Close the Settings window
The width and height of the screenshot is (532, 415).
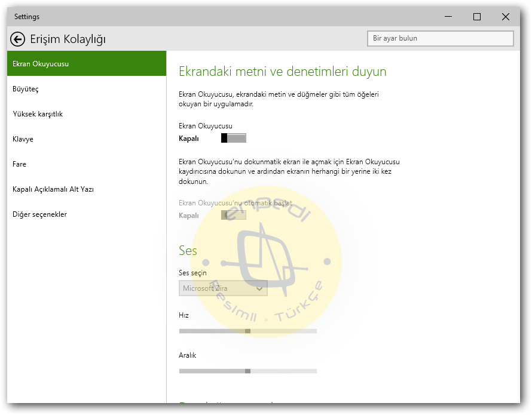506,17
